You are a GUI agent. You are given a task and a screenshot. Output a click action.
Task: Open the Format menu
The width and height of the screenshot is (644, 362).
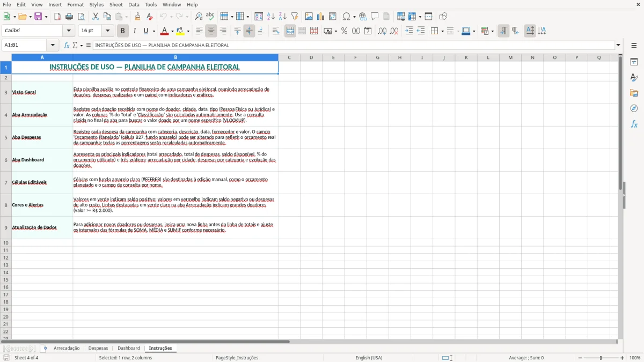[x=75, y=4]
